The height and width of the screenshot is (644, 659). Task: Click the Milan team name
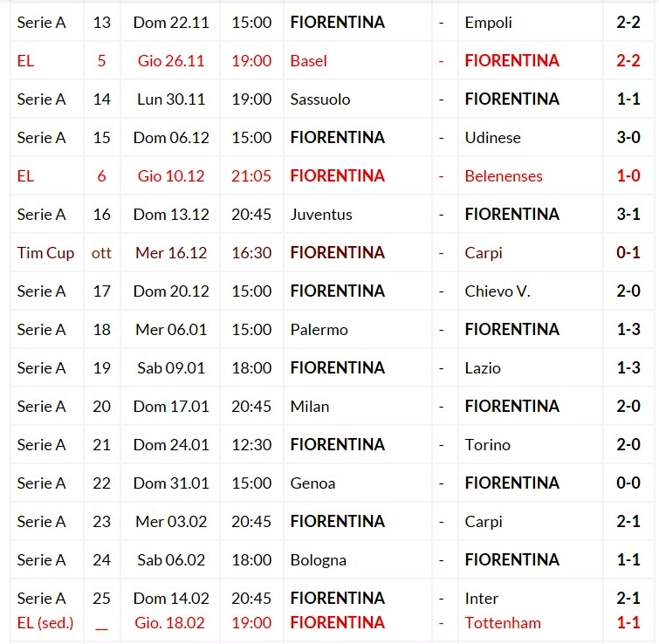[x=310, y=407]
